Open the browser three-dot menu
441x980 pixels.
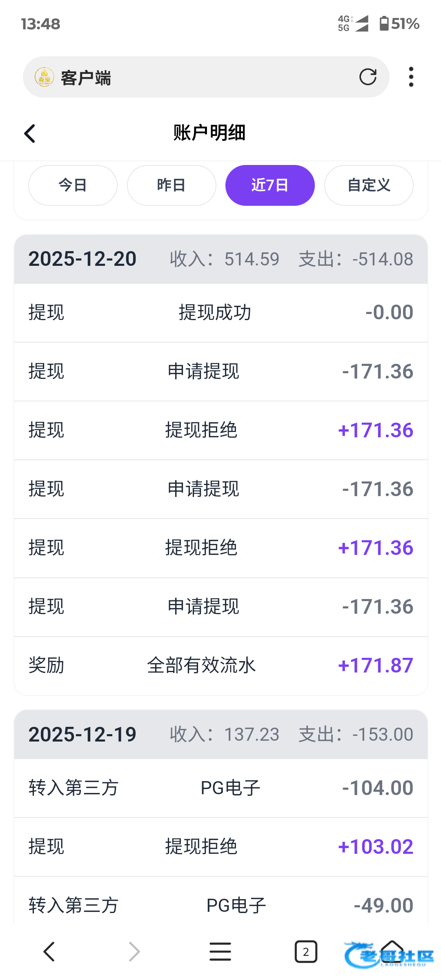click(x=411, y=77)
